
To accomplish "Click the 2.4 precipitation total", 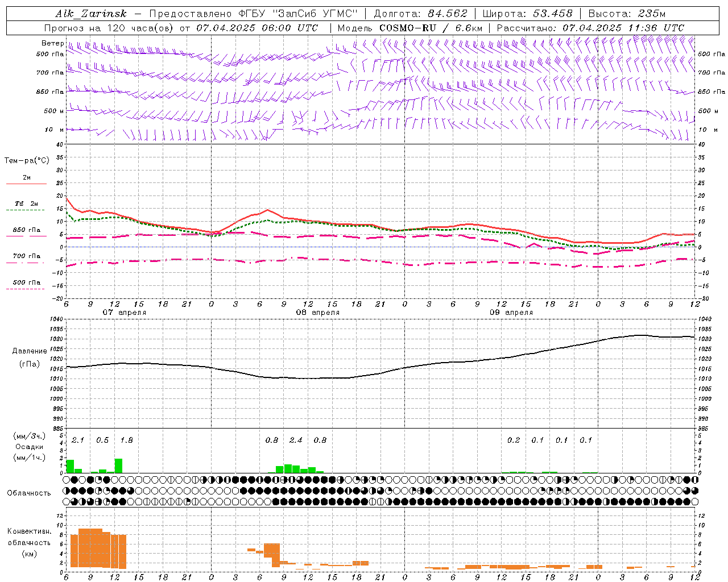I will [x=296, y=440].
